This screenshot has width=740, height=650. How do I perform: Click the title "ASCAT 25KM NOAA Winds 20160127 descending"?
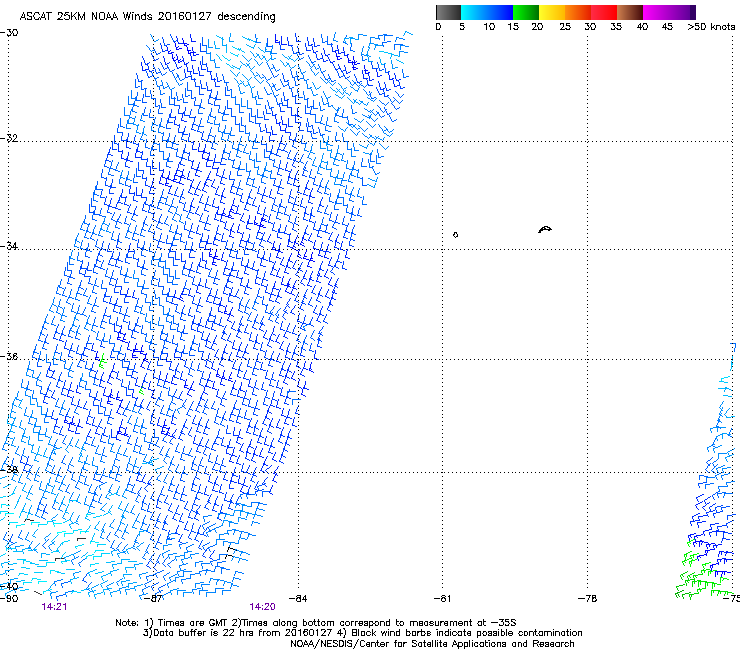pos(147,16)
